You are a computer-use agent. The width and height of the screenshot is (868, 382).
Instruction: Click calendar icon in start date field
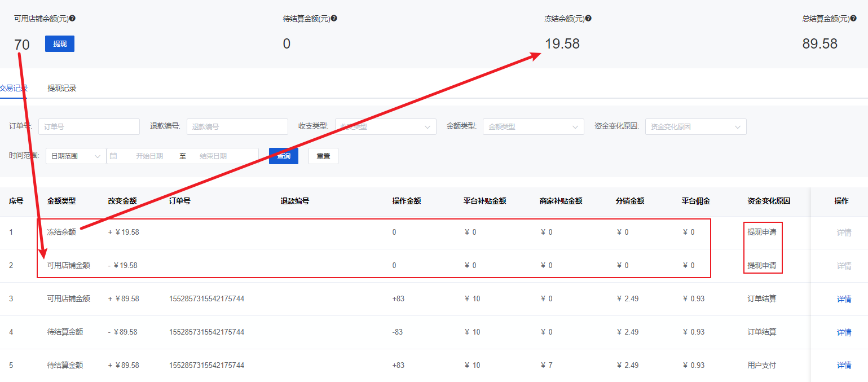coord(113,156)
